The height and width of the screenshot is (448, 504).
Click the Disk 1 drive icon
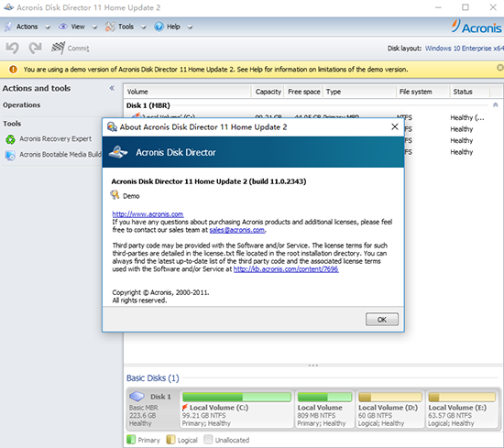point(137,397)
